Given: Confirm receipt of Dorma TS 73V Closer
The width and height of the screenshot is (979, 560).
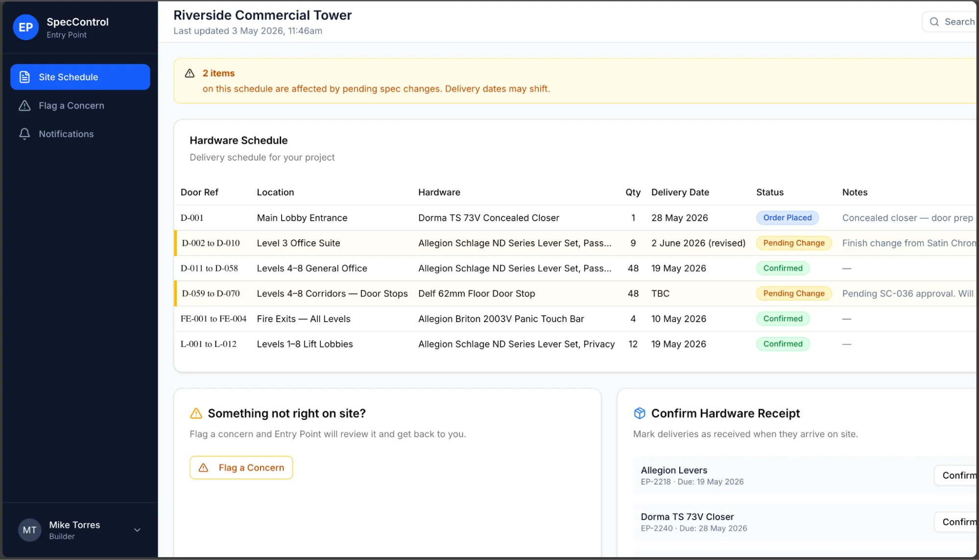Looking at the screenshot, I should [956, 522].
